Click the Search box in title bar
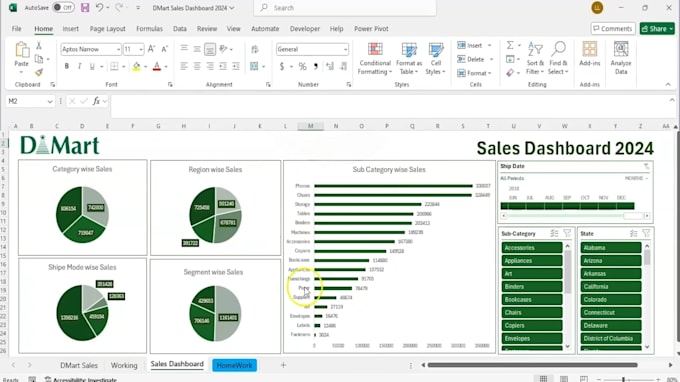Screen dimensions: 680x382 point(345,8)
